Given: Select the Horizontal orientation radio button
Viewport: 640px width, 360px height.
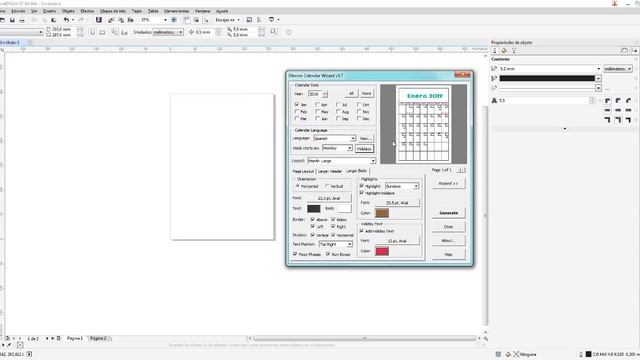Looking at the screenshot, I should tap(298, 186).
